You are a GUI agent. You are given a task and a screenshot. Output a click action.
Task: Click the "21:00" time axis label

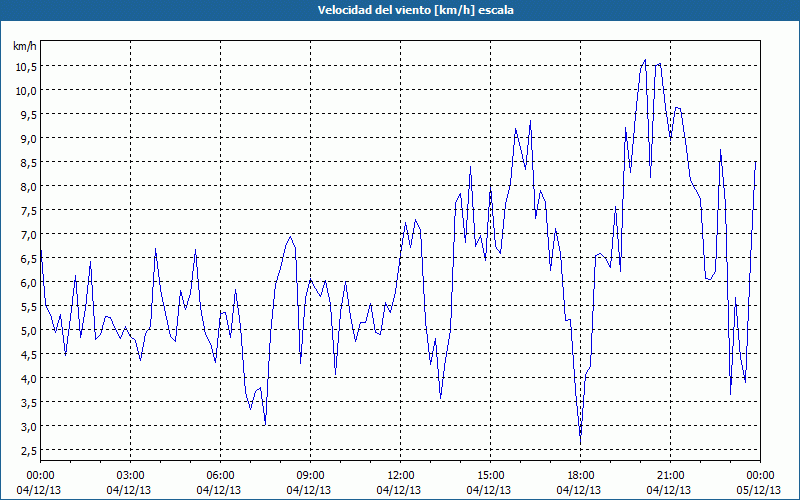point(670,476)
